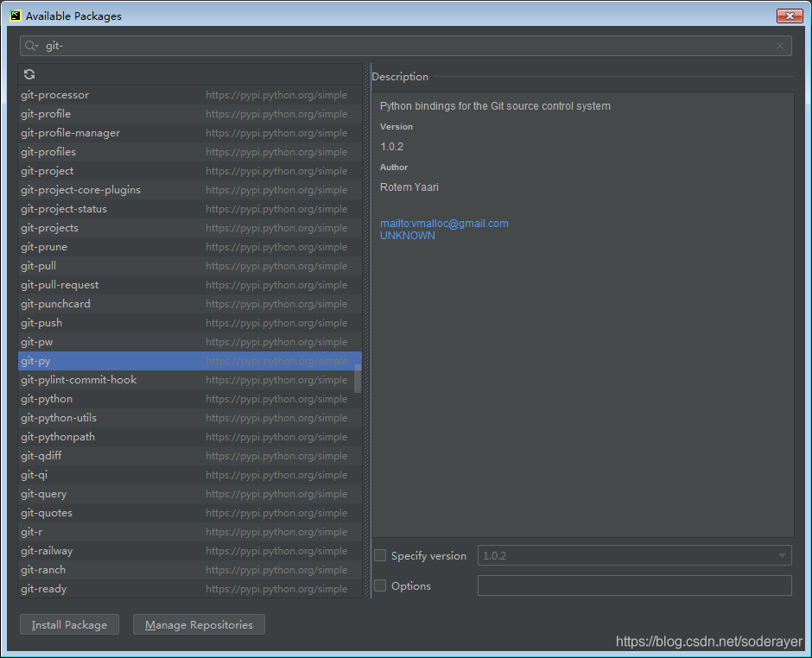Click the Install Package button
This screenshot has height=658, width=812.
(x=69, y=623)
